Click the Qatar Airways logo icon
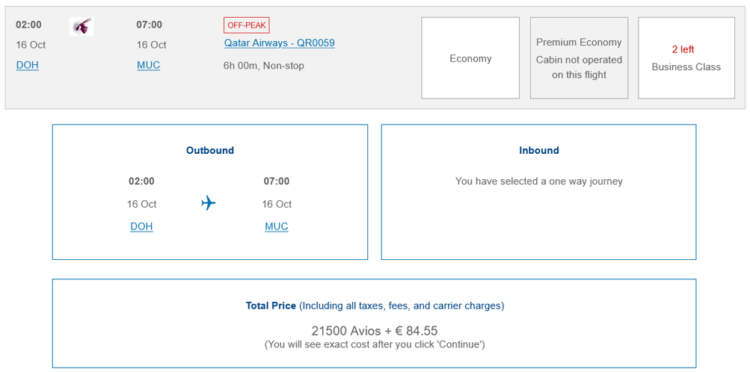Screen dimensions: 750x372 click(81, 26)
